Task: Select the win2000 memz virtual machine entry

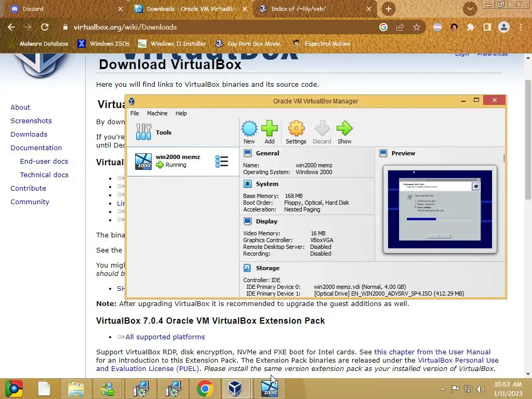Action: 182,161
